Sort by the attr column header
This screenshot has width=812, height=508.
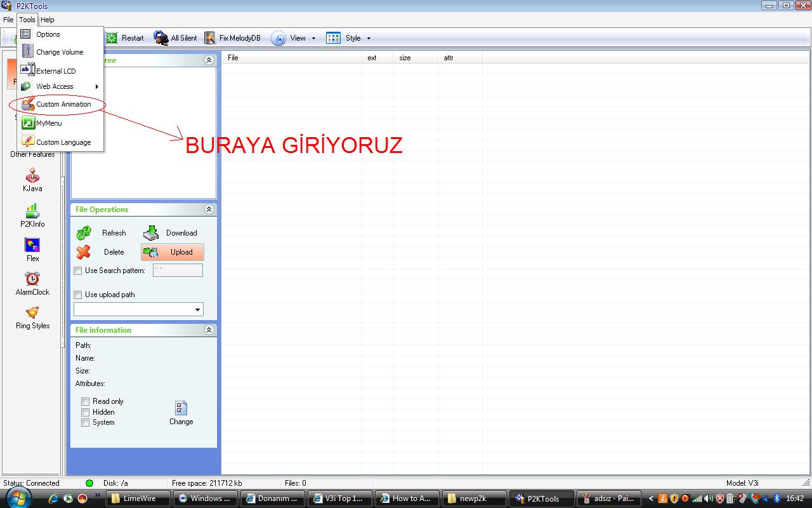pyautogui.click(x=460, y=58)
